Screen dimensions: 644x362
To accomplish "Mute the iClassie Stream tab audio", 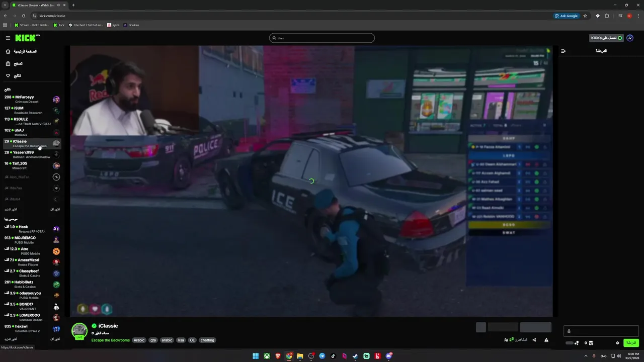I will pos(58,5).
